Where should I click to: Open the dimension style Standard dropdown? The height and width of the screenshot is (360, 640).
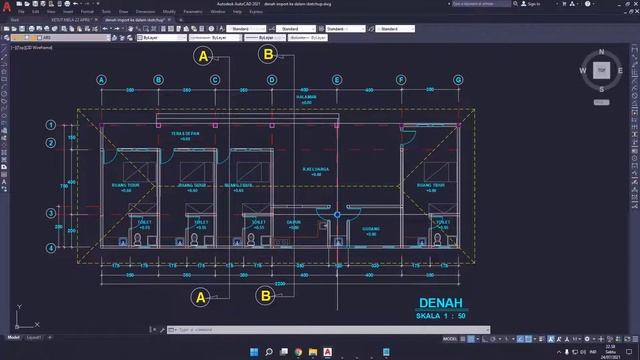(296, 29)
